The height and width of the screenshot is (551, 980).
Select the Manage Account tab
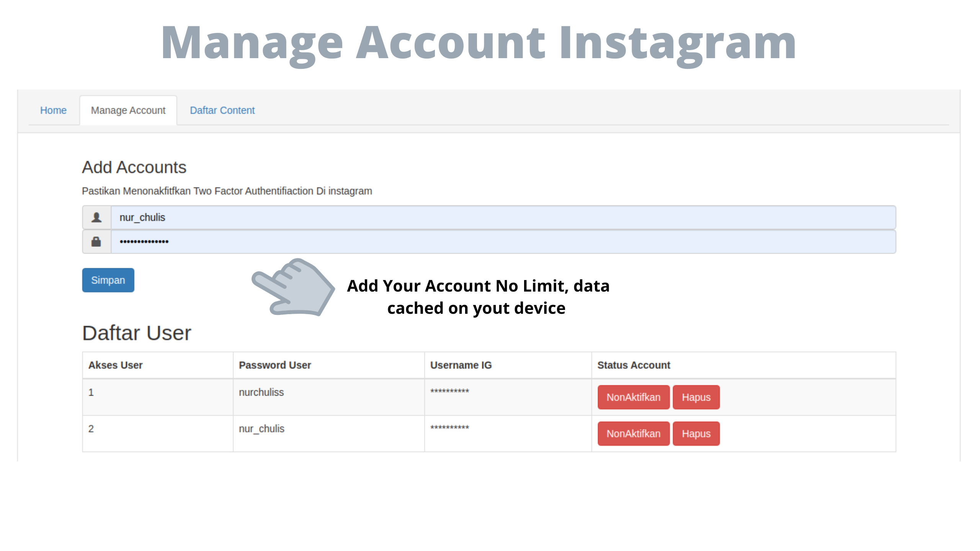[x=128, y=110]
